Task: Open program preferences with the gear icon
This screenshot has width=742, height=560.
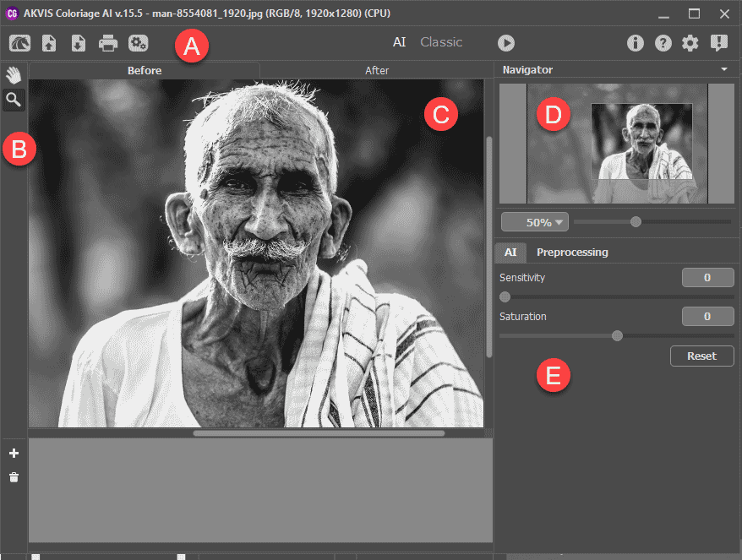Action: tap(690, 42)
